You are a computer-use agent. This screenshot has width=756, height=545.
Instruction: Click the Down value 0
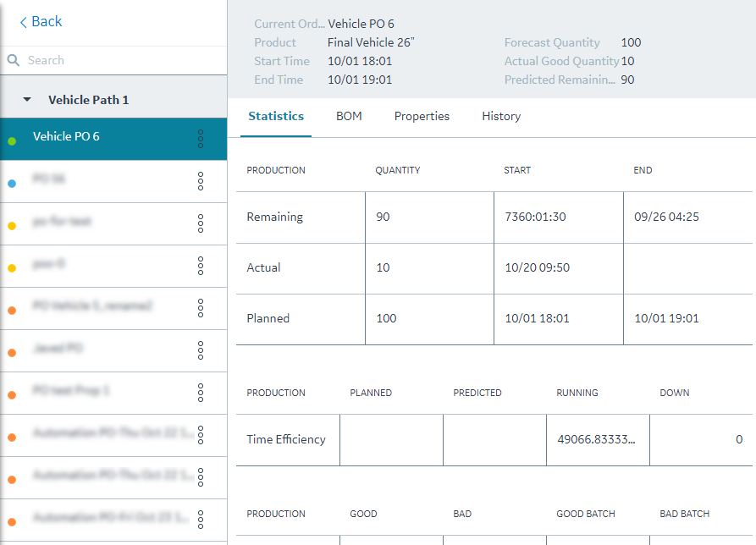point(739,439)
